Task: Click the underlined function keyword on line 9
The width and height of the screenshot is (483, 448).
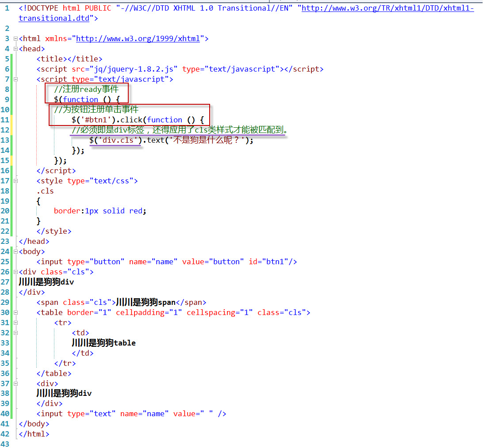Action: coord(80,99)
